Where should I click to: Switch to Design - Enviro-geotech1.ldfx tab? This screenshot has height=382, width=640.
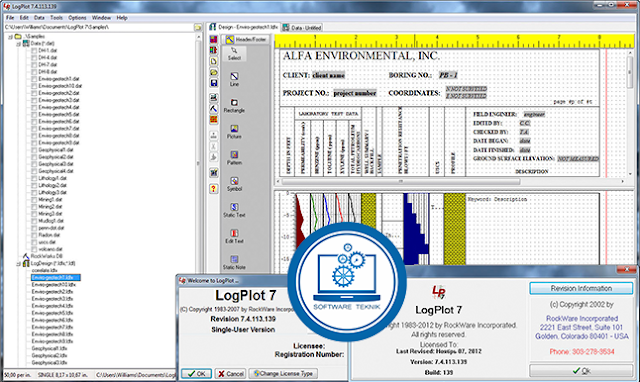click(244, 27)
